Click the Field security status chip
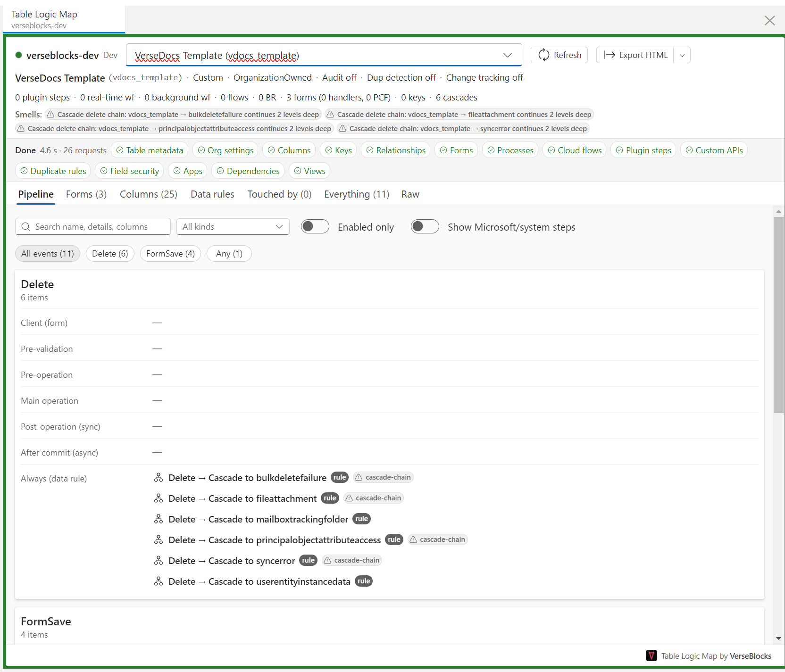Image resolution: width=785 pixels, height=672 pixels. click(x=129, y=171)
